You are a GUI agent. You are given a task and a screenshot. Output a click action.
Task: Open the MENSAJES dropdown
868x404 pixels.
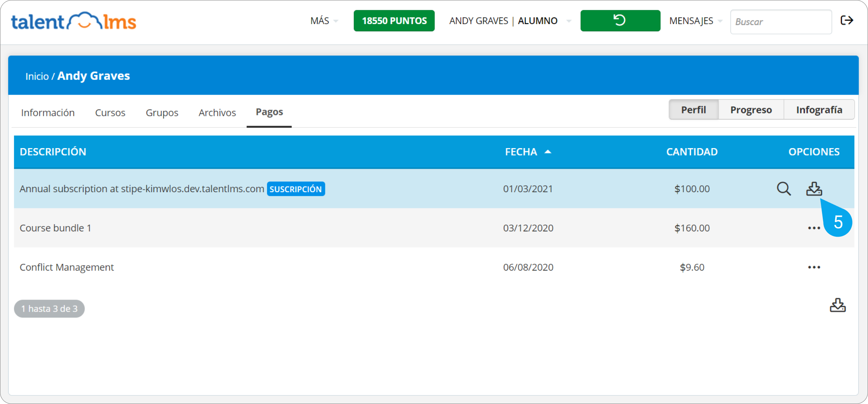(696, 21)
